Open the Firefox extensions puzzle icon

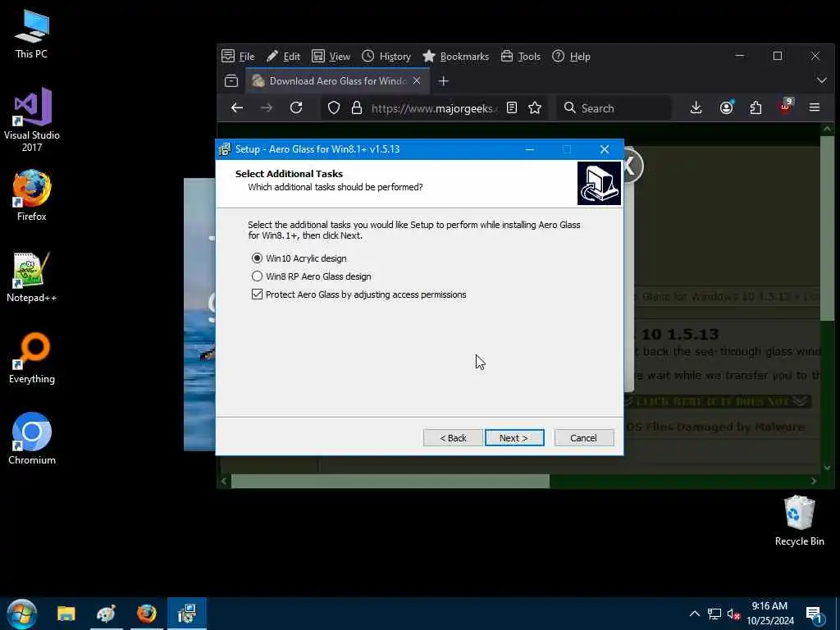coord(756,108)
